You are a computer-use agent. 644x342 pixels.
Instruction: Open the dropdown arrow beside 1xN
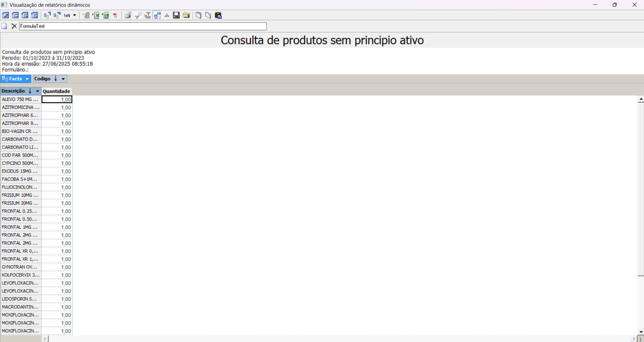(x=75, y=15)
